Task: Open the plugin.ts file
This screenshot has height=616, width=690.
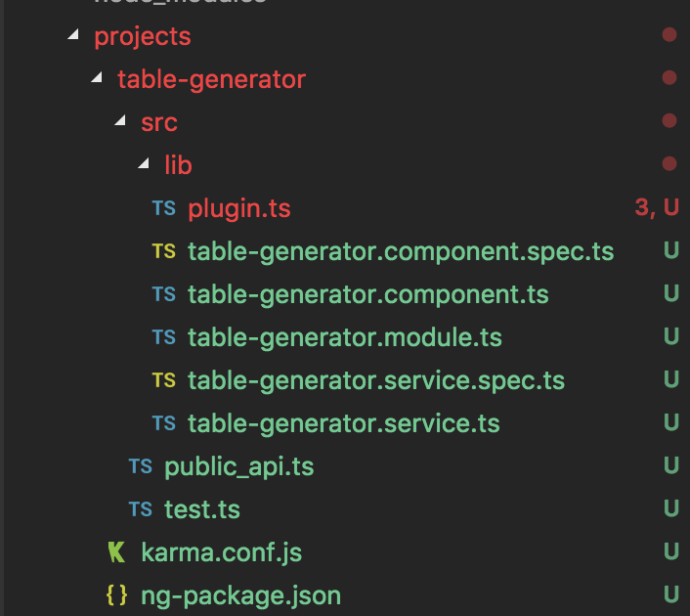Action: tap(238, 208)
